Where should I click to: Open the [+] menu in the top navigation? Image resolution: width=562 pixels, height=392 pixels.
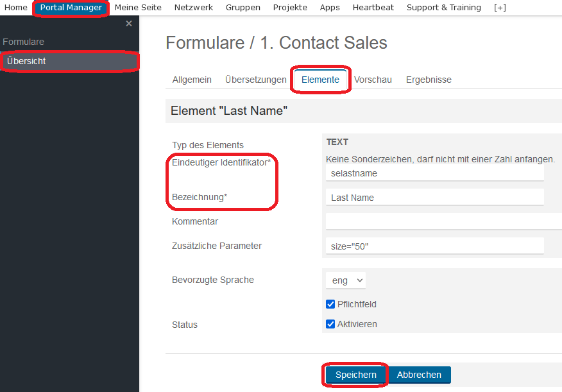click(x=500, y=8)
